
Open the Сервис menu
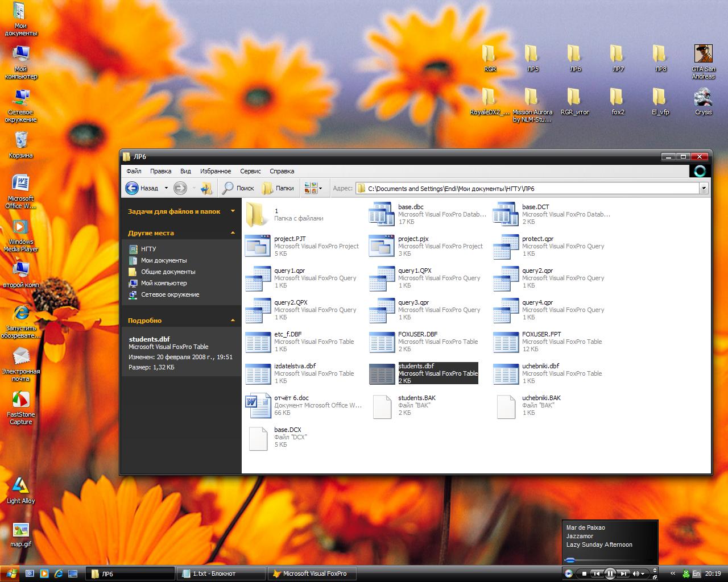click(250, 171)
